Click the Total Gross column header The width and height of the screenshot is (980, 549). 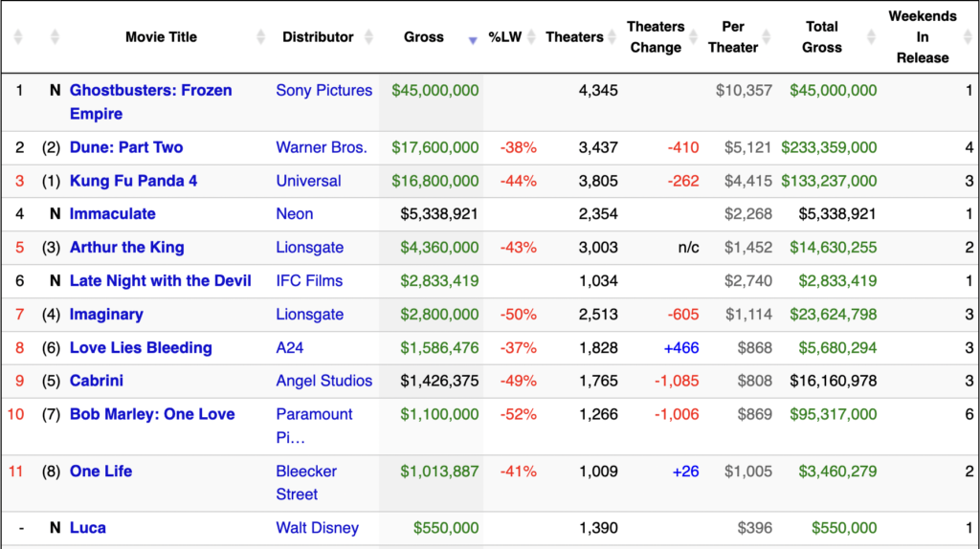point(822,37)
